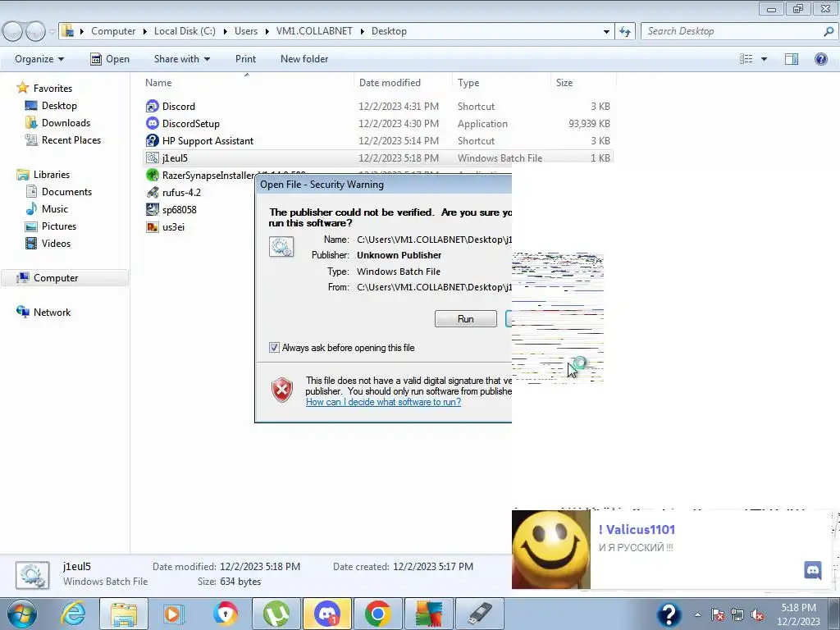Image resolution: width=840 pixels, height=630 pixels.
Task: Show hidden tray icons arrow
Action: [697, 615]
